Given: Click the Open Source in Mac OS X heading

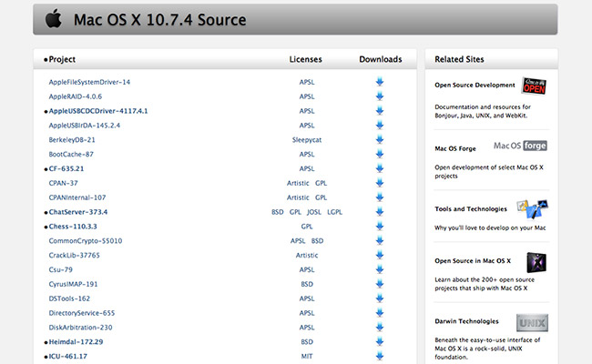Looking at the screenshot, I should pyautogui.click(x=473, y=260).
